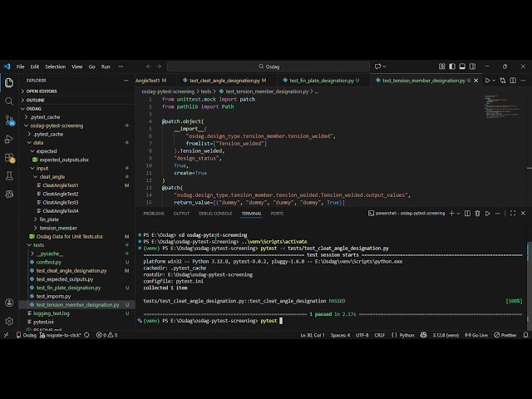Open the Run menu
This screenshot has width=532, height=399.
point(106,66)
